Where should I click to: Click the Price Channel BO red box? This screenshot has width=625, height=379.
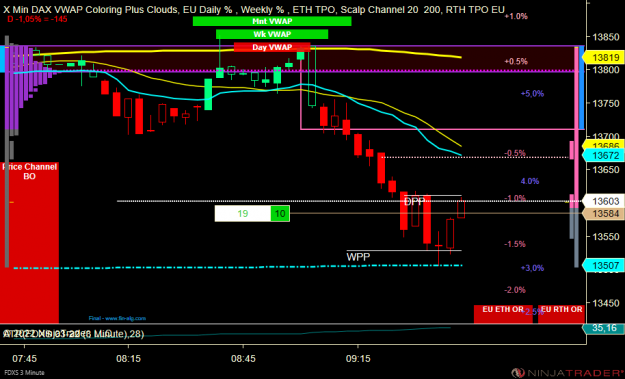click(29, 242)
